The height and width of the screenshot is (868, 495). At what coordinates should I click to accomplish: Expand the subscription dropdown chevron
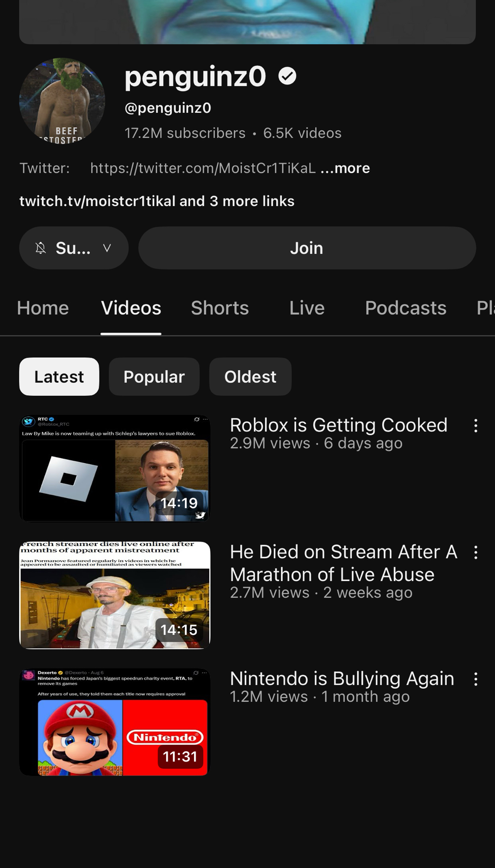coord(107,248)
